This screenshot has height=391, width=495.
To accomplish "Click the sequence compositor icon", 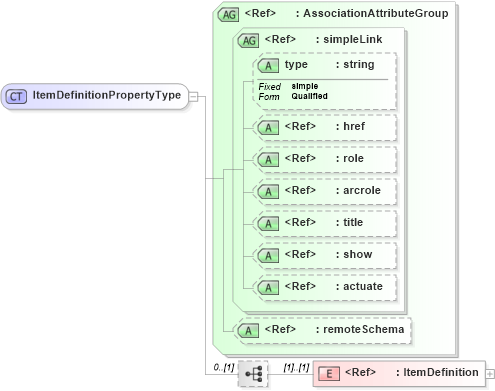I will click(253, 374).
